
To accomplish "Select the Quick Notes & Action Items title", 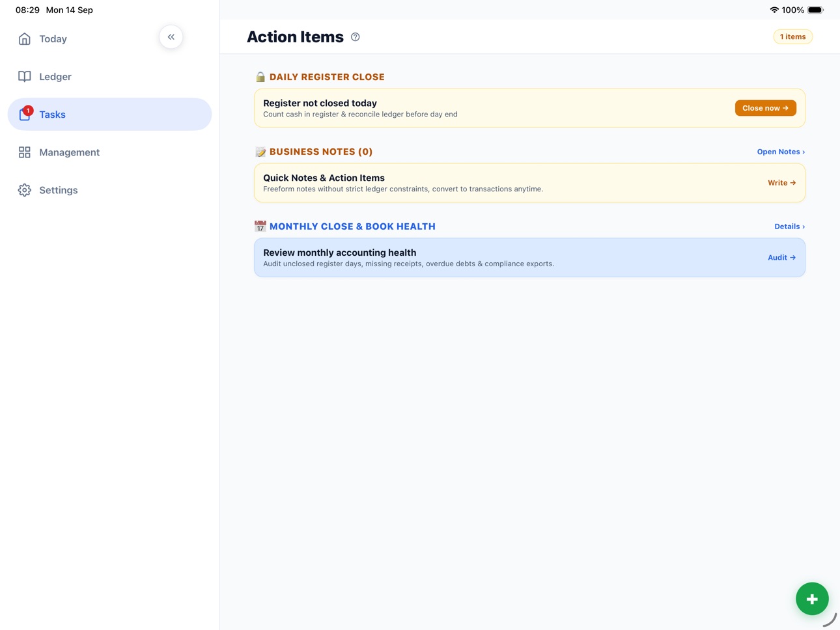I will pyautogui.click(x=324, y=178).
